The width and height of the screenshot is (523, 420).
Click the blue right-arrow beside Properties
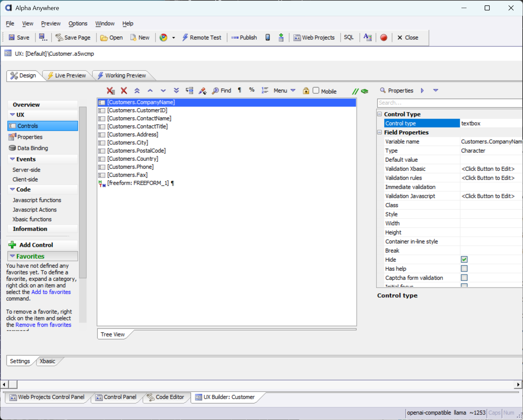tap(422, 91)
